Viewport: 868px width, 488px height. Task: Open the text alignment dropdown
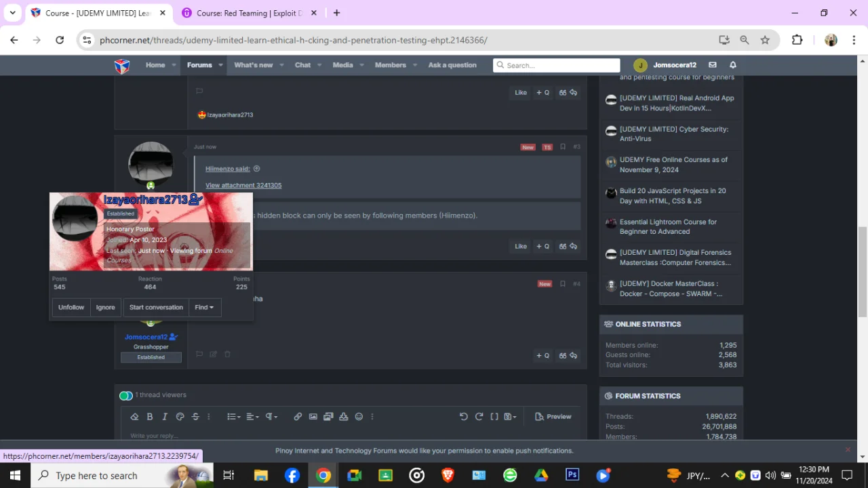click(x=253, y=417)
